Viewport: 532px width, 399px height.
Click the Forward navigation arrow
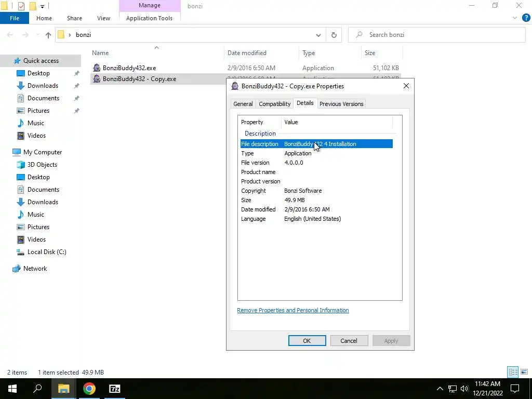pyautogui.click(x=25, y=35)
